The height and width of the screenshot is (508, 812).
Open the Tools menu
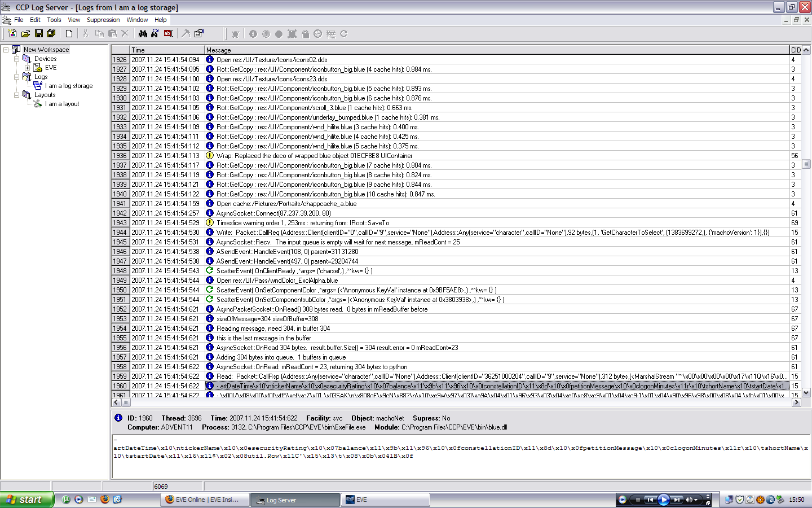click(54, 20)
